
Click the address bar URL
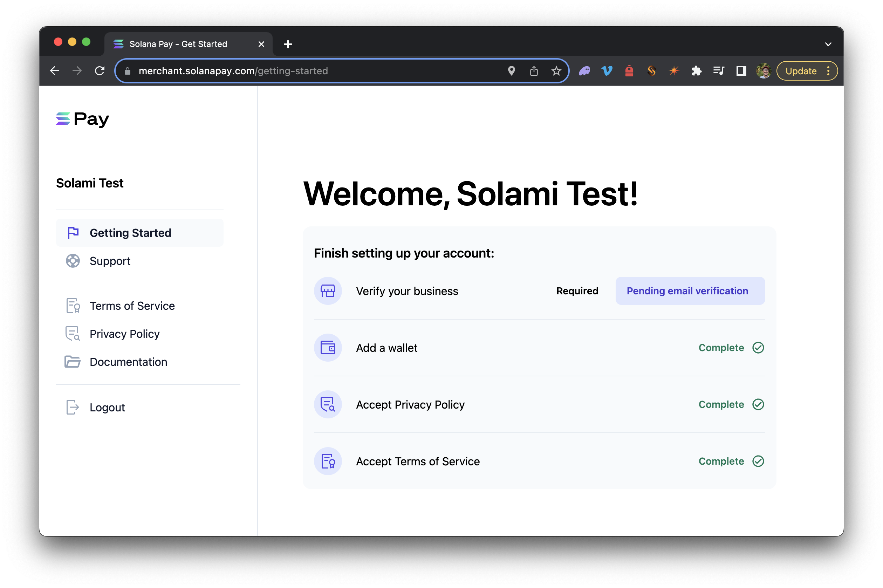pos(233,71)
